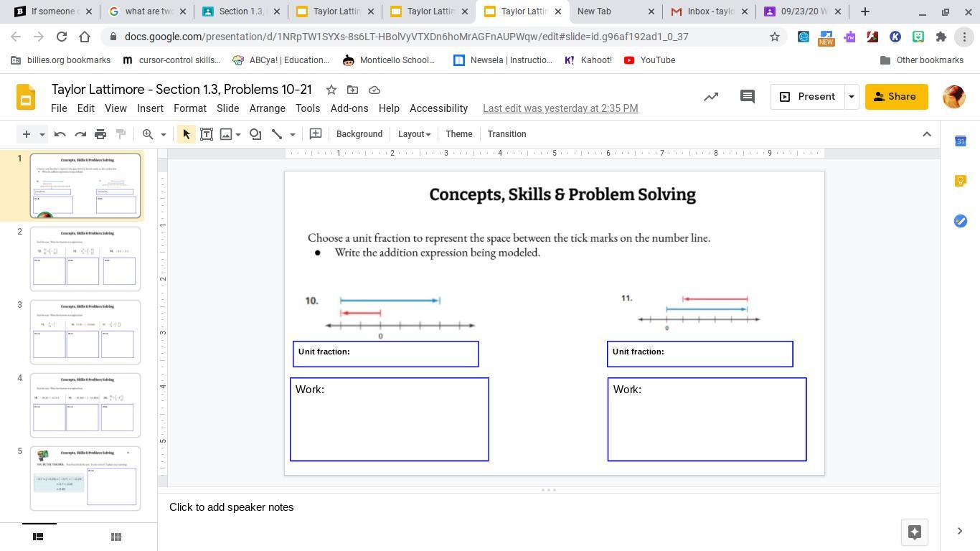980x551 pixels.
Task: Click the yellow Share button
Action: tap(895, 97)
